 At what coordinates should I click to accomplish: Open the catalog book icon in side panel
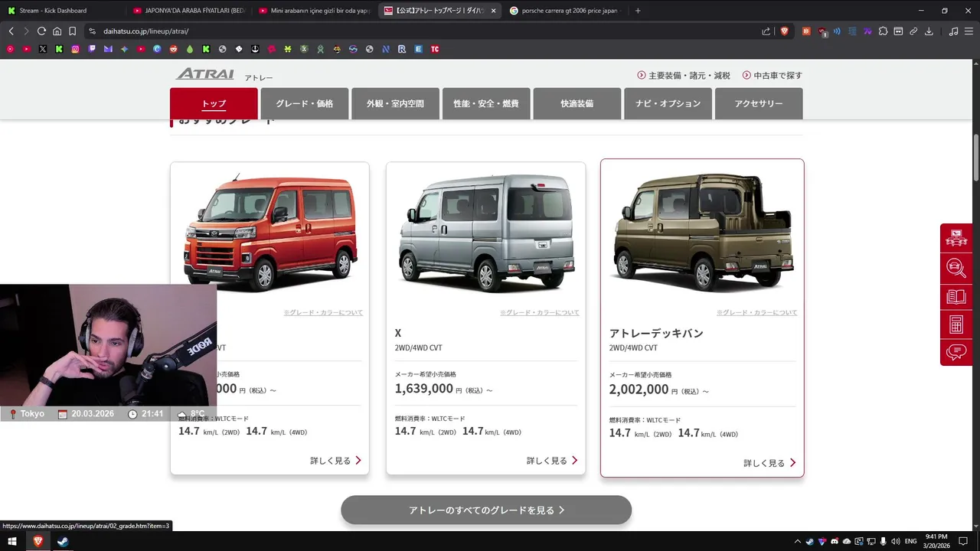pos(956,296)
